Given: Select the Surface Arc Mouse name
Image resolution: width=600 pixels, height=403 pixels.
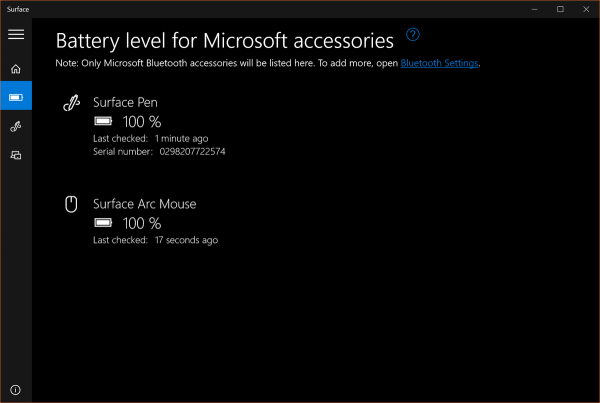Looking at the screenshot, I should 144,204.
